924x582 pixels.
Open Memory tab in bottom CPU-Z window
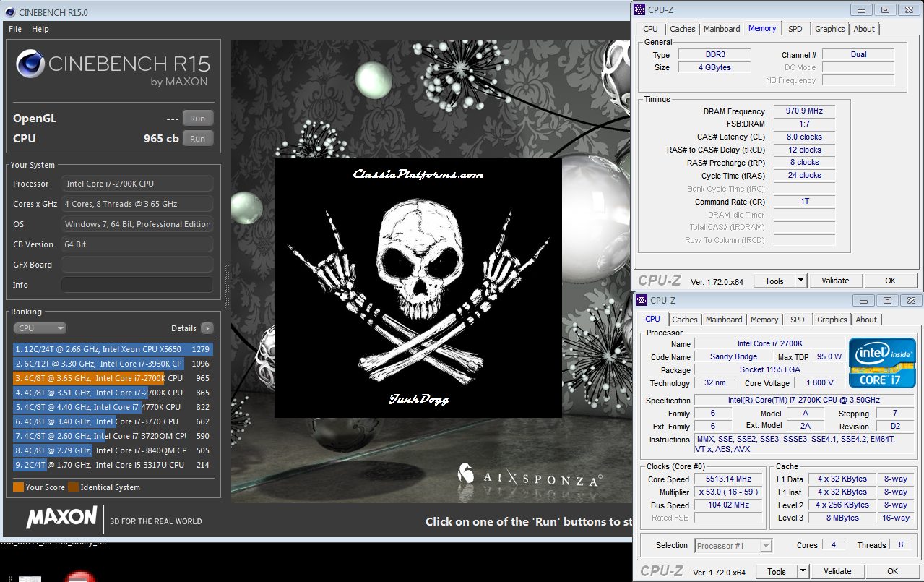coord(764,320)
